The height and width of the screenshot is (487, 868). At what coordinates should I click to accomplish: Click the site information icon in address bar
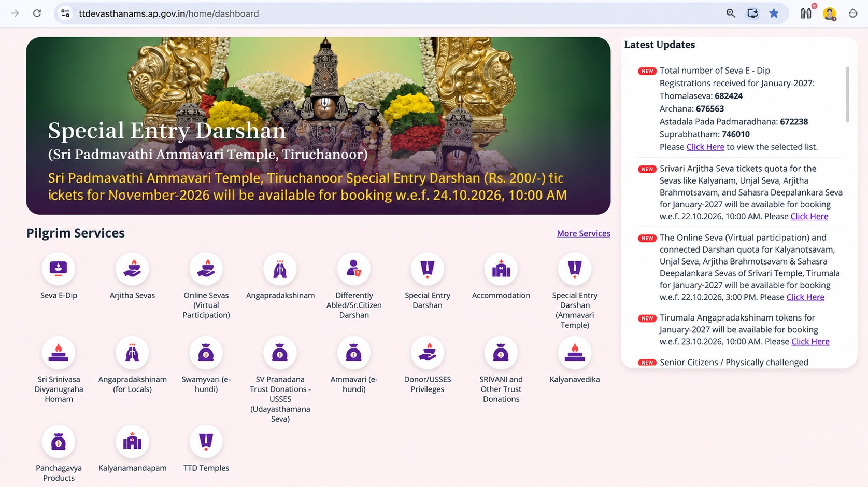coord(65,13)
